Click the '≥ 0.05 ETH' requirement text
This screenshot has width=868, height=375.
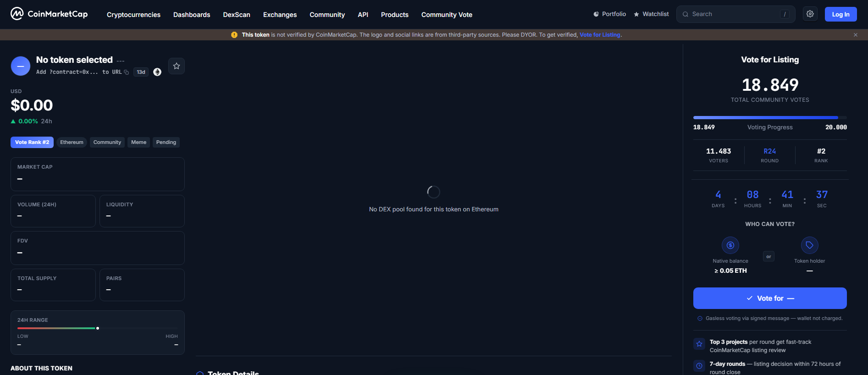pos(730,271)
